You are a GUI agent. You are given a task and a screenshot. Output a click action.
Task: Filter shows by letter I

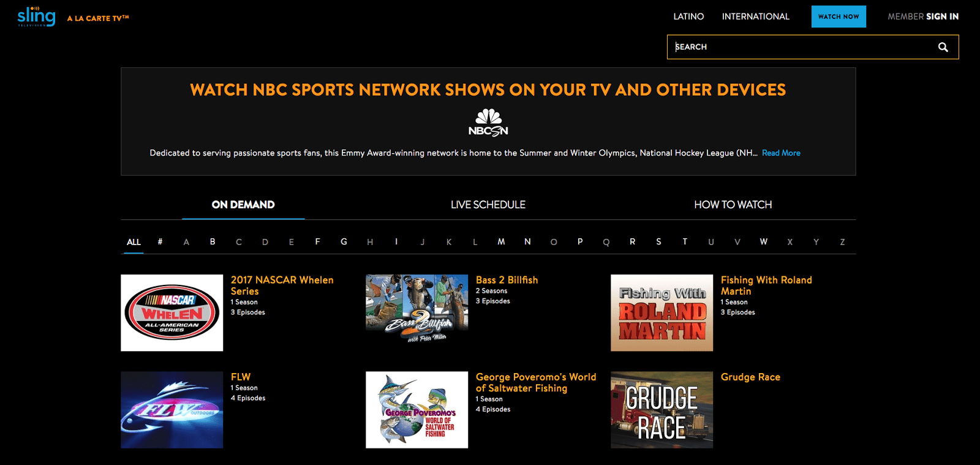pyautogui.click(x=396, y=242)
